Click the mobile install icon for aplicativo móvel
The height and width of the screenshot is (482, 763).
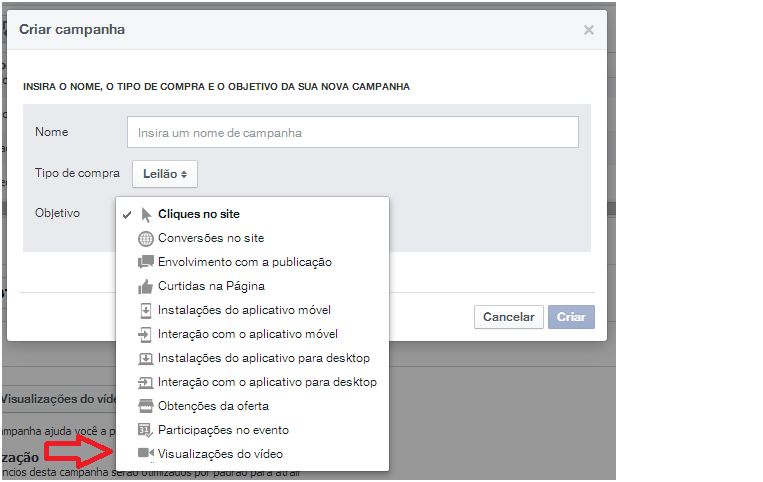146,310
